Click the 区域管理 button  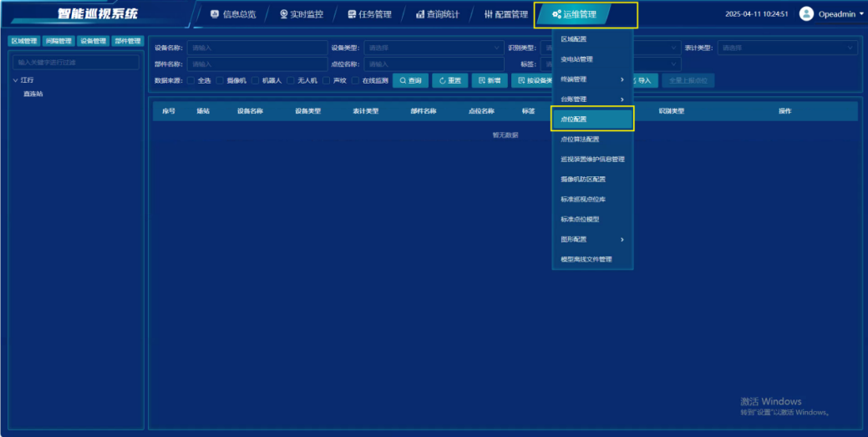pyautogui.click(x=23, y=41)
